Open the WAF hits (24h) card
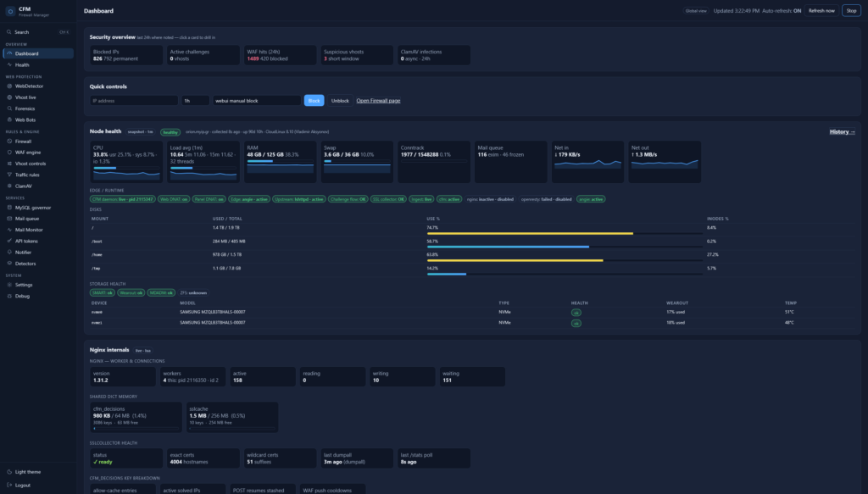 click(280, 55)
